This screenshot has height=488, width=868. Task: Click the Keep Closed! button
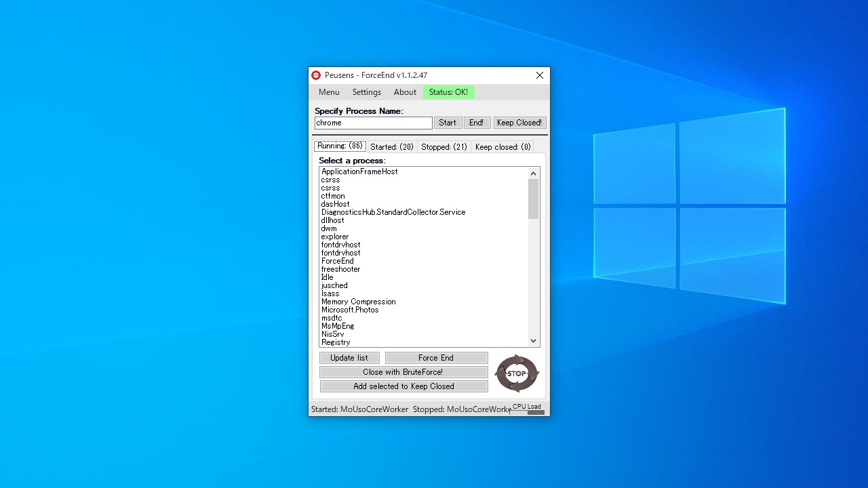click(x=519, y=123)
